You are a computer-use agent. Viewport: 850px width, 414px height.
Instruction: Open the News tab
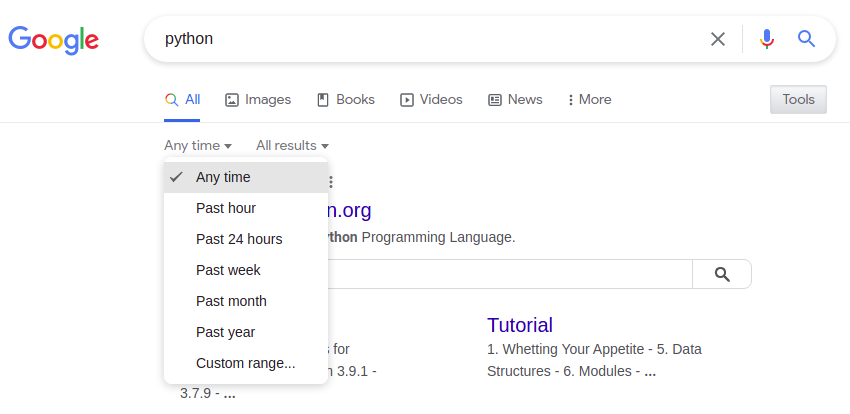click(516, 100)
